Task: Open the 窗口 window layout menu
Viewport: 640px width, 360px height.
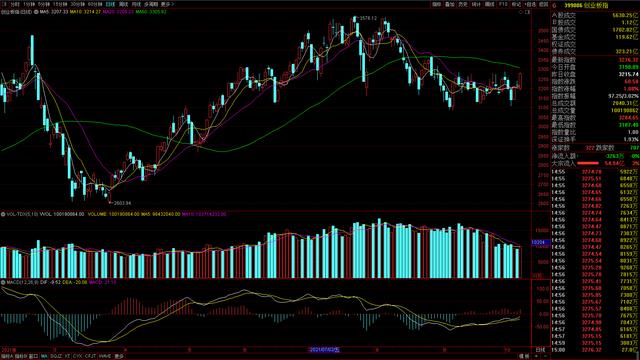Action: [33, 356]
